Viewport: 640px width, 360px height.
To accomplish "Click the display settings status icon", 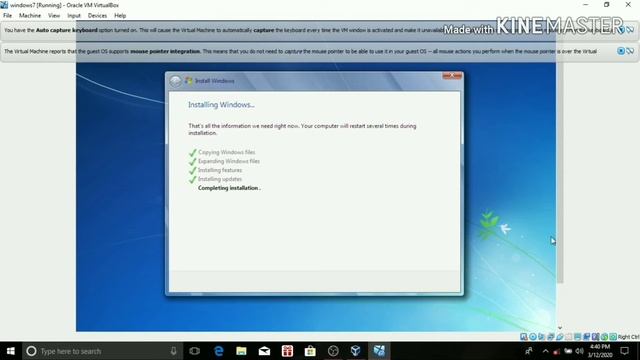I will pyautogui.click(x=578, y=337).
